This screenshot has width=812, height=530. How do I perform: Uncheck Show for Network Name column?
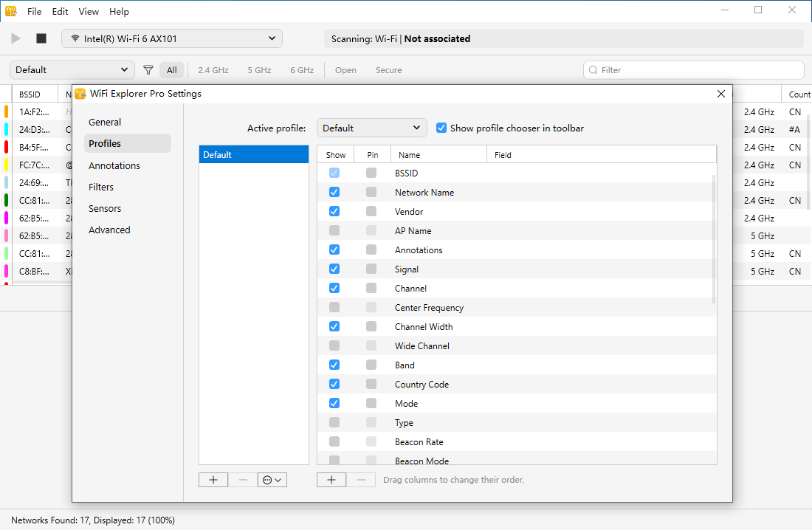(x=334, y=192)
